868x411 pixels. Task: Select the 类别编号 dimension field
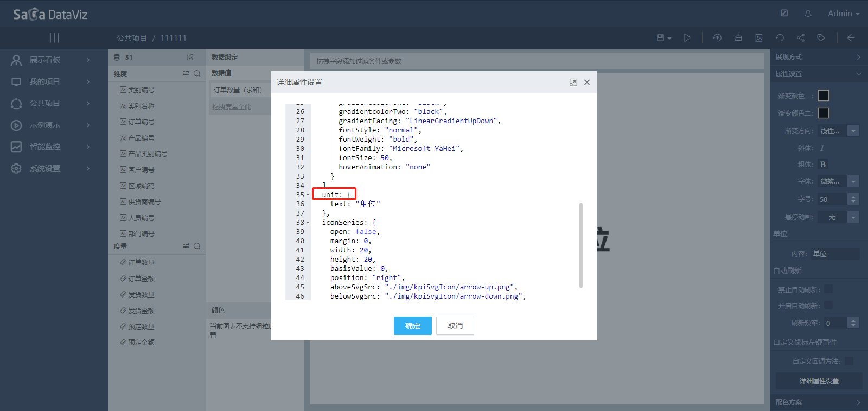pyautogui.click(x=141, y=90)
